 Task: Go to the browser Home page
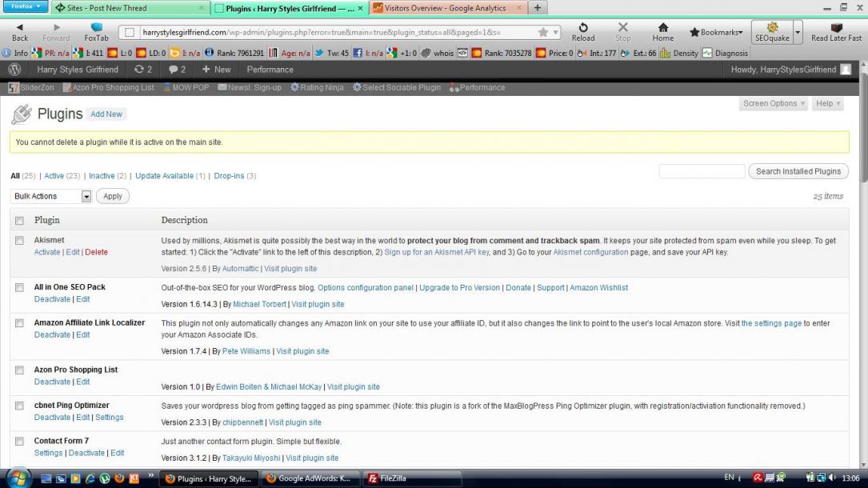tap(662, 32)
